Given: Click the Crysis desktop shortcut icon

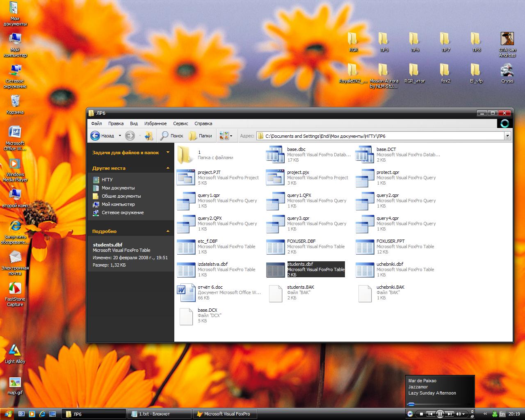Looking at the screenshot, I should pyautogui.click(x=507, y=71).
